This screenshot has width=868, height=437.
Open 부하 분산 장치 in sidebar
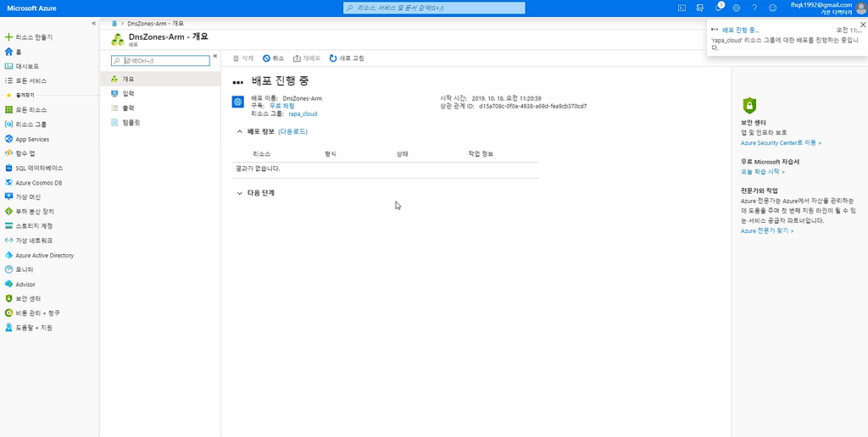coord(29,212)
